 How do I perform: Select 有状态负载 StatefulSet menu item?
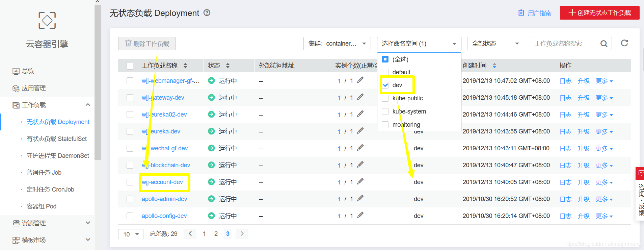coord(57,139)
